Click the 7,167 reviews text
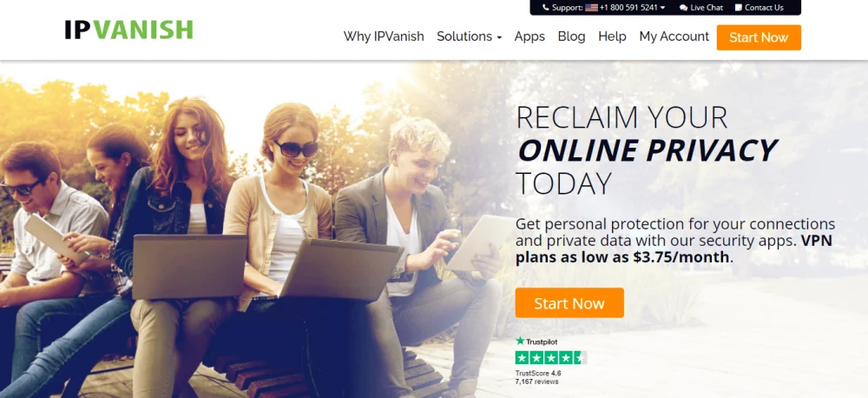The image size is (868, 398). point(537,382)
